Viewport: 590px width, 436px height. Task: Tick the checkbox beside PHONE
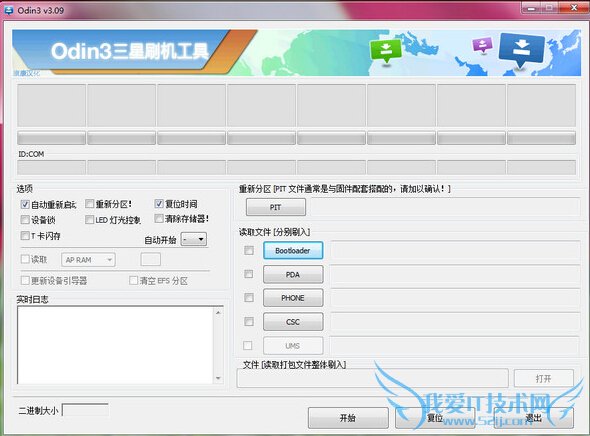tap(249, 298)
